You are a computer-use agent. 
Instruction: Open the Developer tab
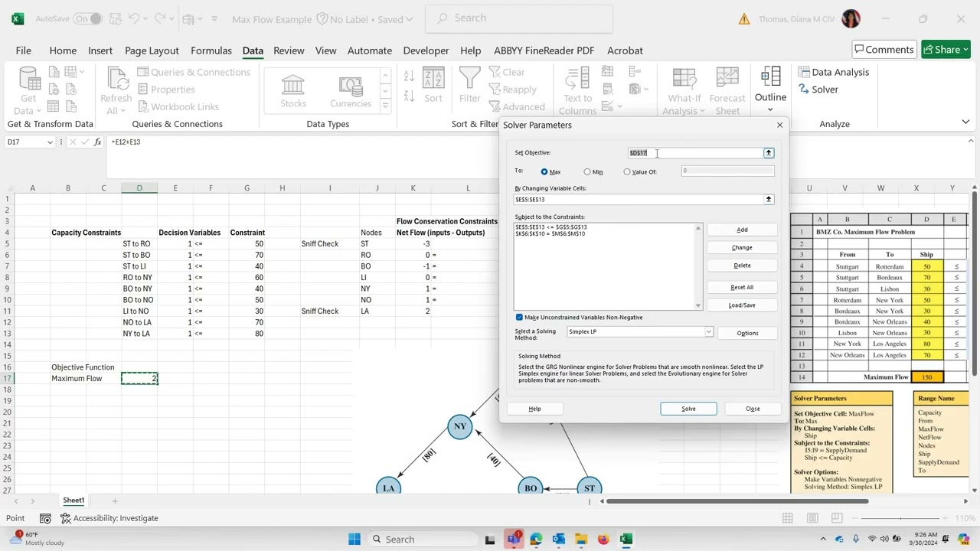(x=426, y=51)
